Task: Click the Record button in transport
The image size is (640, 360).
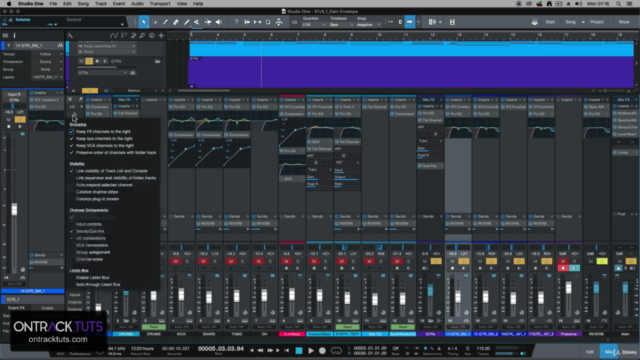Action: point(322,351)
